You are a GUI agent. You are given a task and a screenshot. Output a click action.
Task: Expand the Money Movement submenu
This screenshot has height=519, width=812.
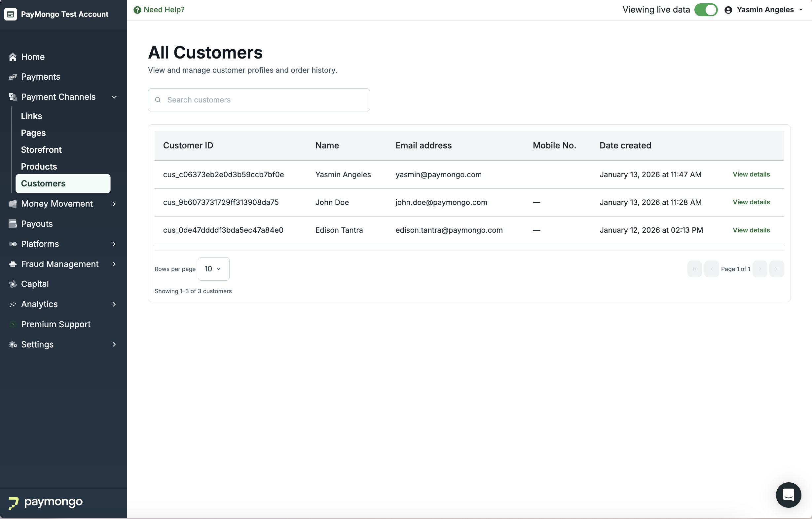[x=114, y=204]
